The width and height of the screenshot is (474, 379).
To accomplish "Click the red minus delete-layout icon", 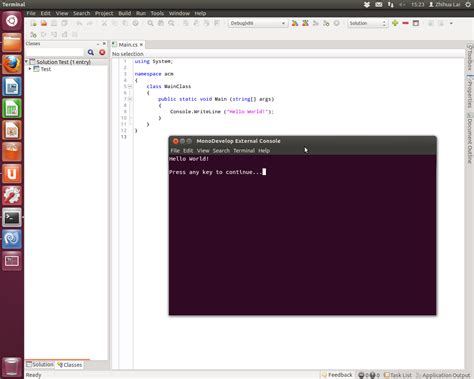I will pos(405,23).
